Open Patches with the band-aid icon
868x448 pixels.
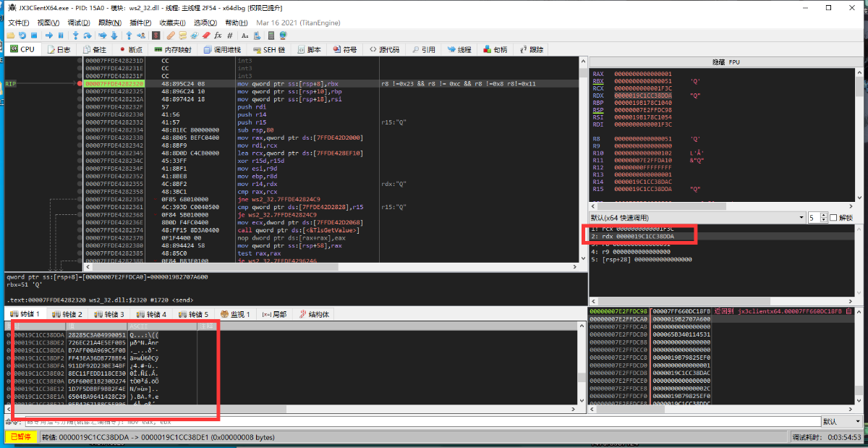(x=171, y=35)
